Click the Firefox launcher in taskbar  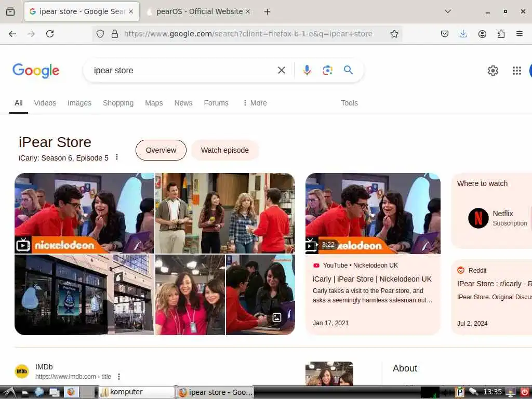71,392
